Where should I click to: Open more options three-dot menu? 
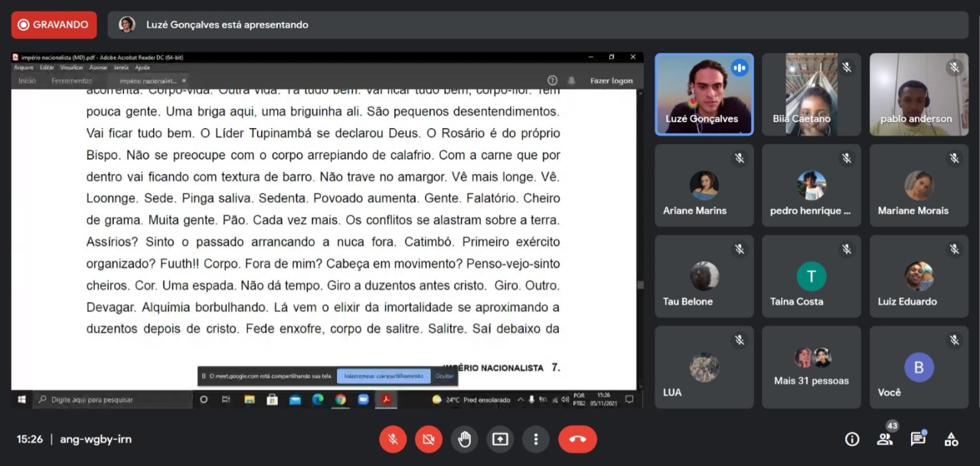tap(536, 439)
